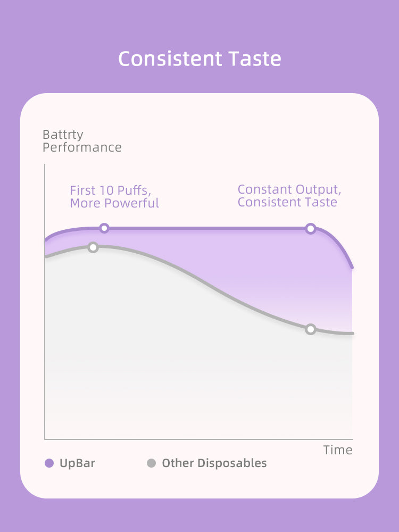Click the lower right marker on gray curve
The height and width of the screenshot is (532, 399).
coord(311,329)
